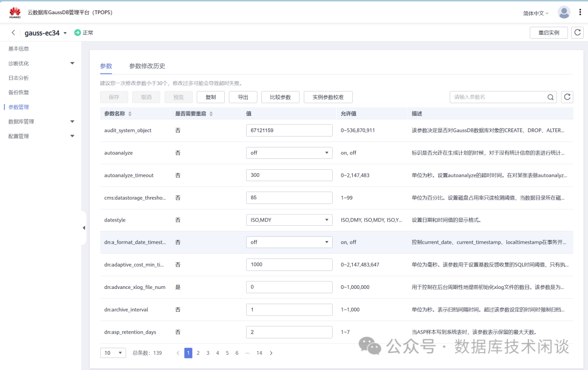The height and width of the screenshot is (370, 588).
Task: Go to page 1
Action: click(x=188, y=353)
